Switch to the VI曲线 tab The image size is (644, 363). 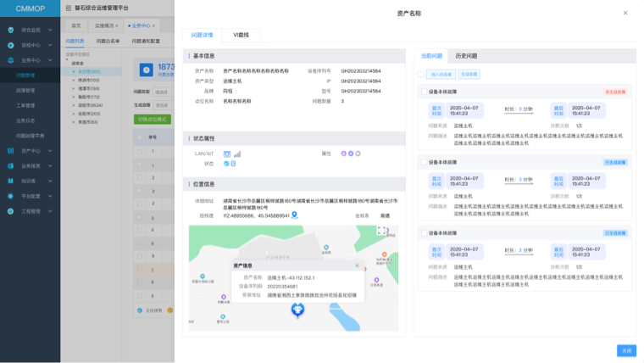(241, 35)
